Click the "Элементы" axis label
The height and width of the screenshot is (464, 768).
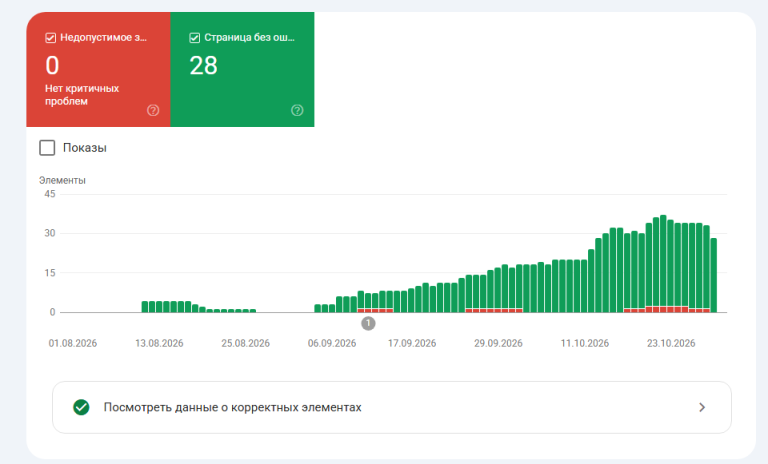pyautogui.click(x=62, y=180)
